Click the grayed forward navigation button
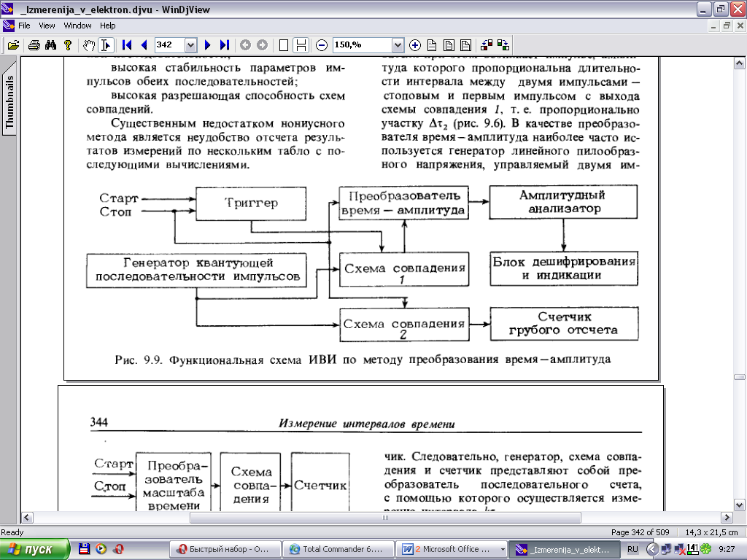Image resolution: width=747 pixels, height=560 pixels. point(263,44)
